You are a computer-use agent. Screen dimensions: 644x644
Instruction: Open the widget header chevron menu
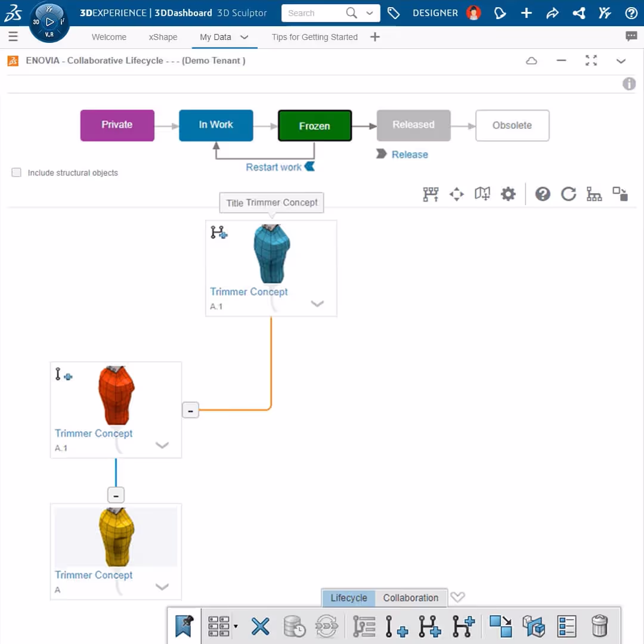621,61
